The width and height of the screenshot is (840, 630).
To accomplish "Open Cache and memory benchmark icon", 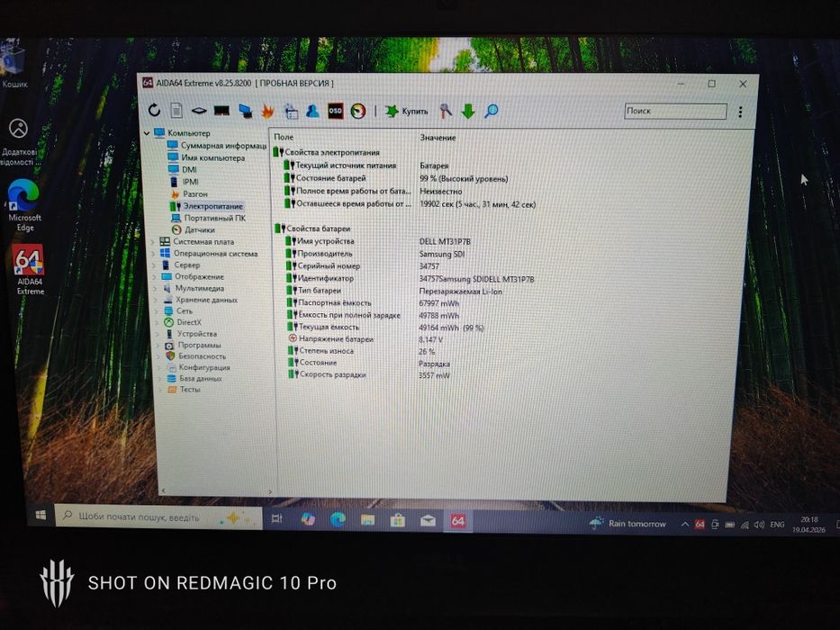I will 221,111.
